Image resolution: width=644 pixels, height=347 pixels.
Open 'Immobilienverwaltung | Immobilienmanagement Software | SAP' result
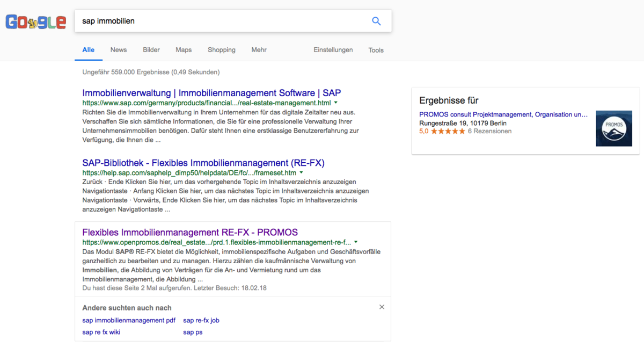click(x=211, y=93)
